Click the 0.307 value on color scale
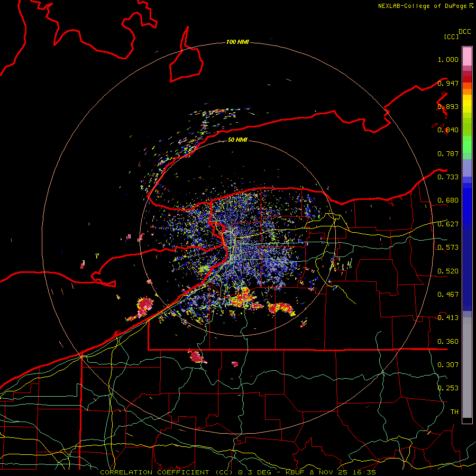Viewport: 476px width, 476px height. click(448, 364)
